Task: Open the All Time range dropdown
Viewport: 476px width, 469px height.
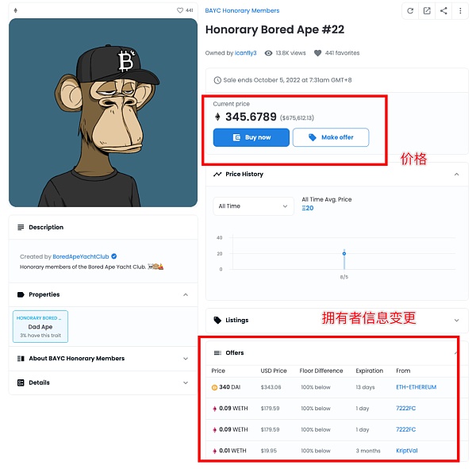Action: (253, 206)
